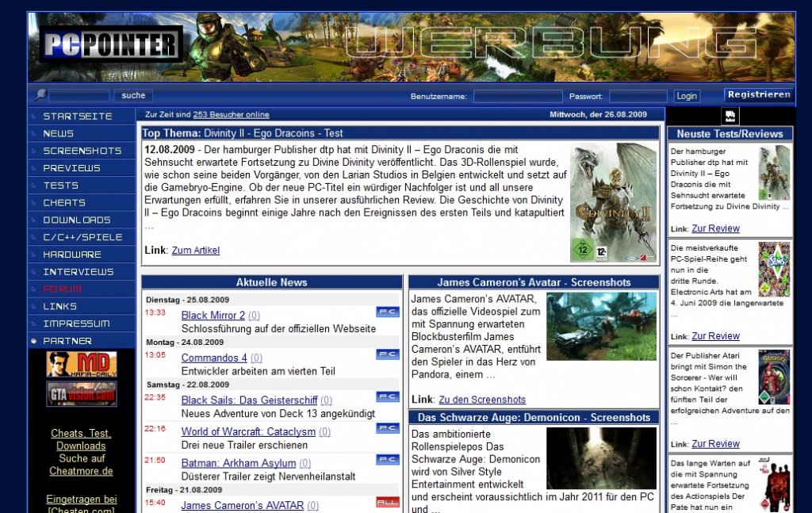Follow the Zu den Screenshots link
Viewport: 812px width, 513px height.
point(481,400)
